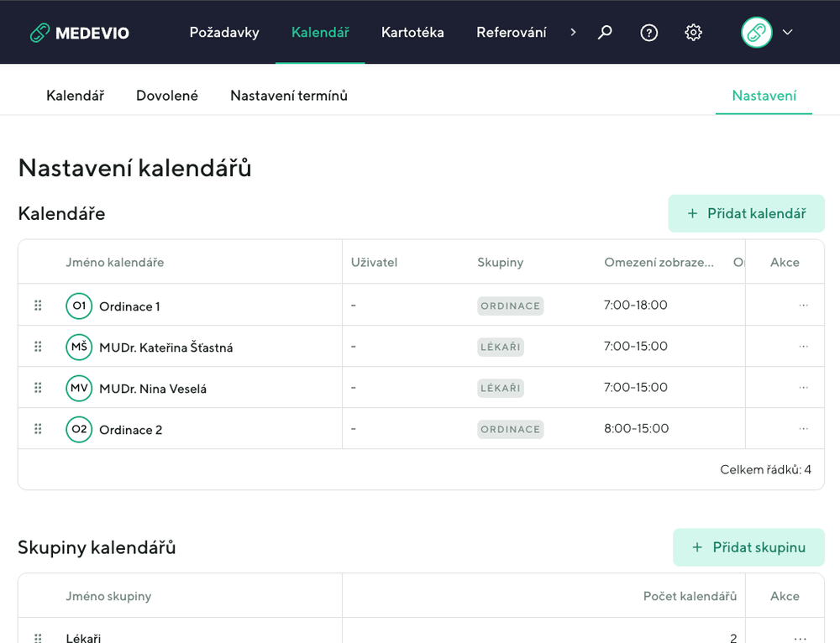
Task: Open the help question mark icon
Action: tap(648, 33)
